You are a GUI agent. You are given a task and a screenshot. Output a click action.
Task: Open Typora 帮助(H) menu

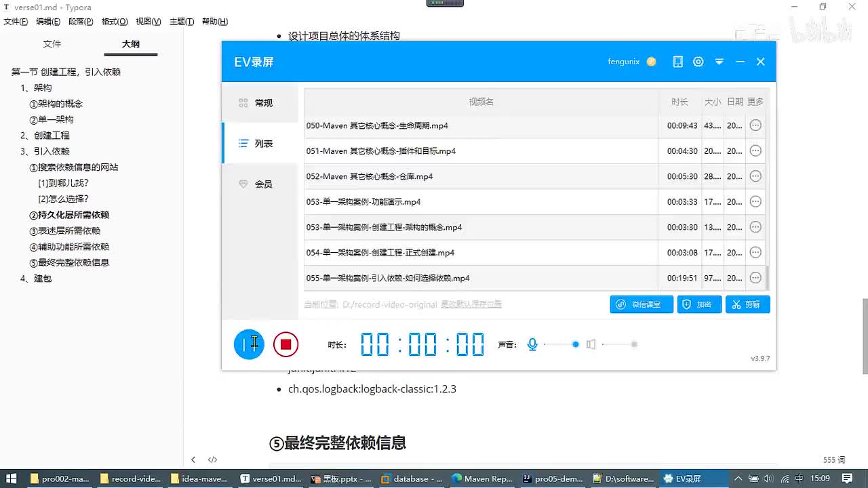(x=215, y=22)
